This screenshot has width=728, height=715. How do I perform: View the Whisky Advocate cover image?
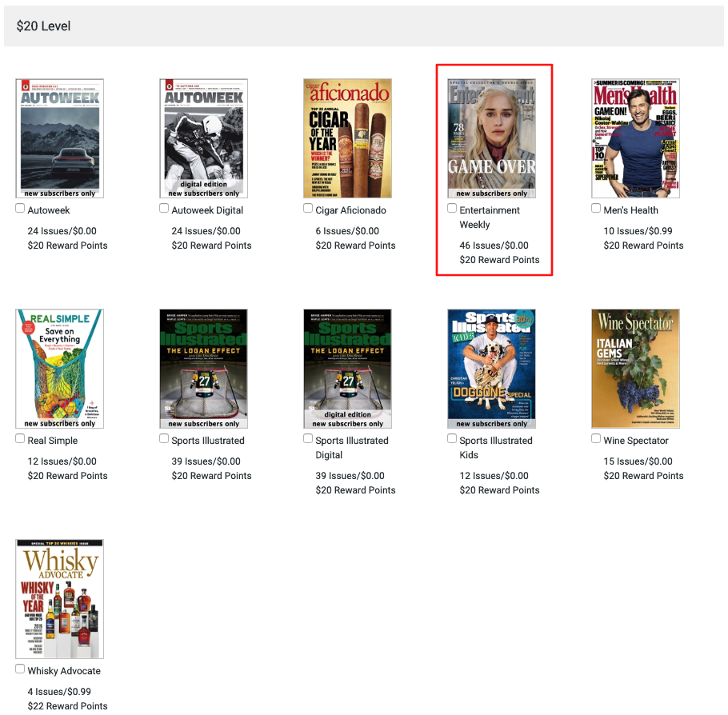coord(59,599)
